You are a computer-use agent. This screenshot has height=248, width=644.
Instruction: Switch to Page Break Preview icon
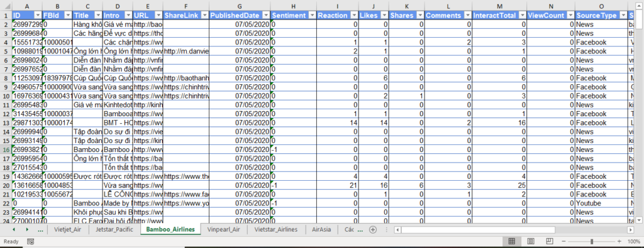click(x=550, y=241)
